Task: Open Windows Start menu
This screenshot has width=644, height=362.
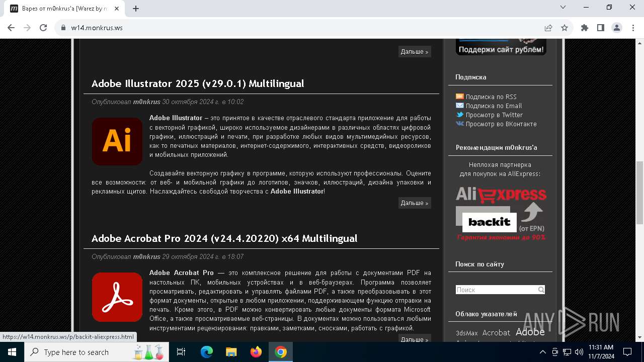Action: click(x=12, y=352)
